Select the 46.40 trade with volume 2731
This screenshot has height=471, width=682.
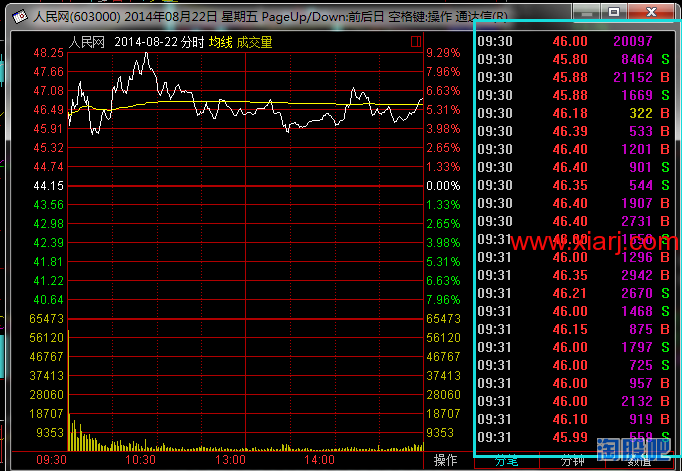tap(574, 221)
